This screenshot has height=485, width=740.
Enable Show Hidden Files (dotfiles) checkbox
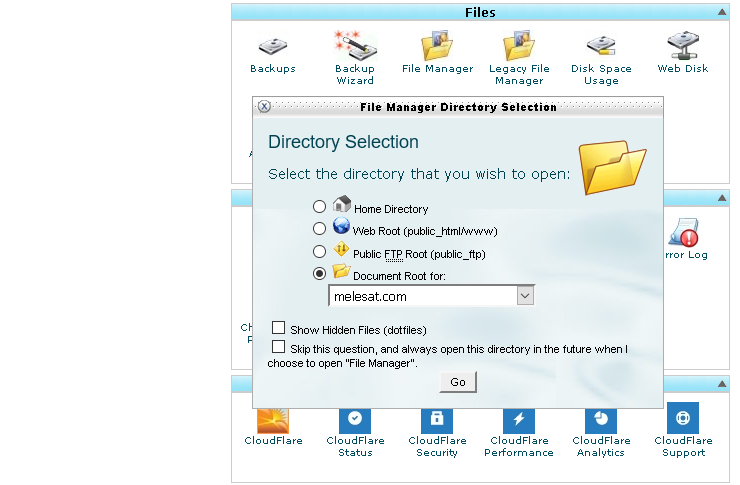click(x=279, y=327)
